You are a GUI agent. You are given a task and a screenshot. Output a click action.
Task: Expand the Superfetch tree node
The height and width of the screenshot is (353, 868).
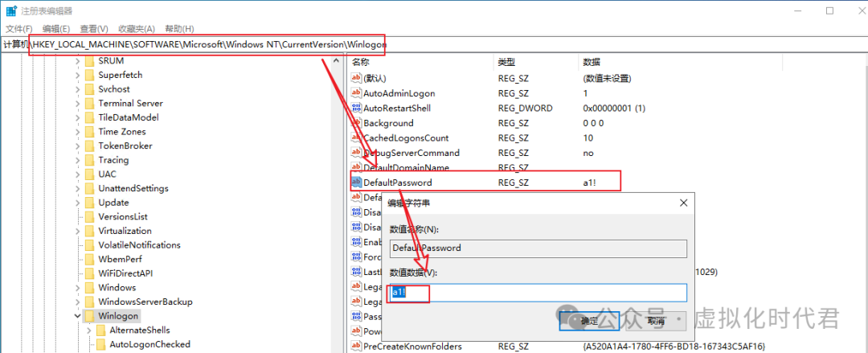pos(78,75)
